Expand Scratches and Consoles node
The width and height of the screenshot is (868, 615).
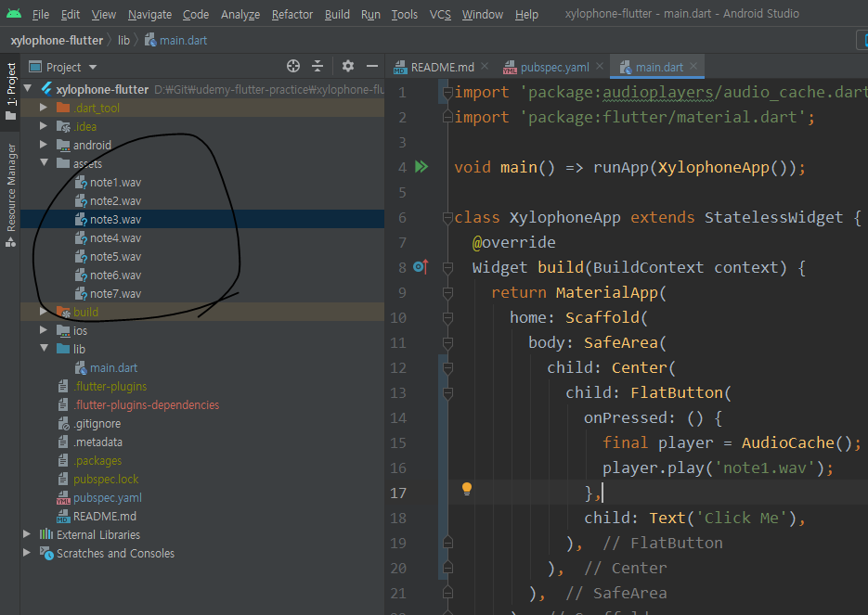[x=27, y=553]
